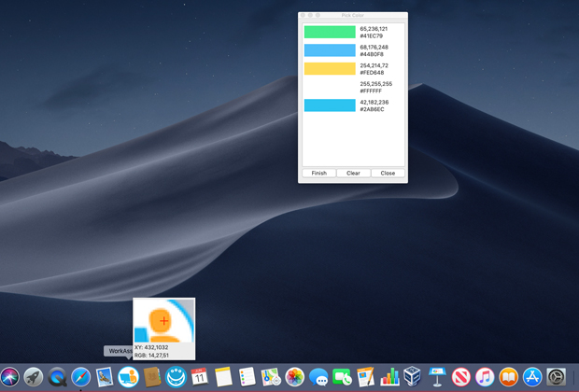Click the #44B0F8 hex value text

(372, 54)
